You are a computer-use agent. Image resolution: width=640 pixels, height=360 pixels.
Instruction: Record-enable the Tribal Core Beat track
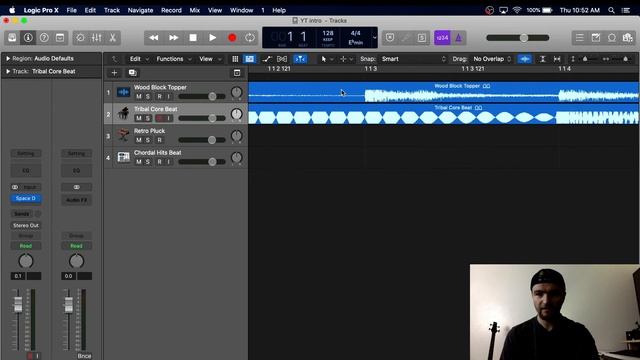pyautogui.click(x=159, y=118)
